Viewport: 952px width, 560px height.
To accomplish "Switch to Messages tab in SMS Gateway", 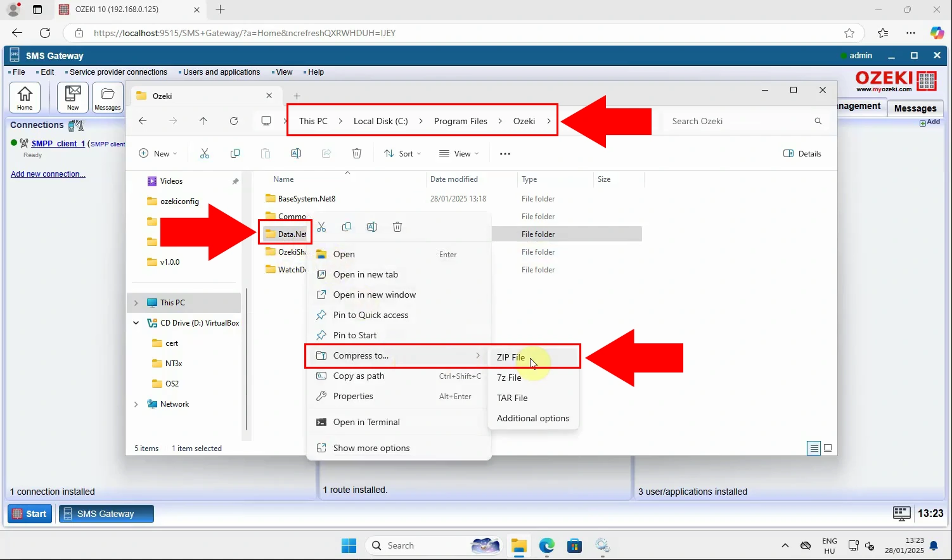I will click(915, 108).
